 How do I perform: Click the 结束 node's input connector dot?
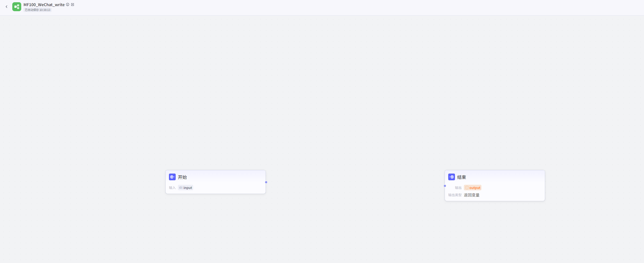[x=445, y=186]
